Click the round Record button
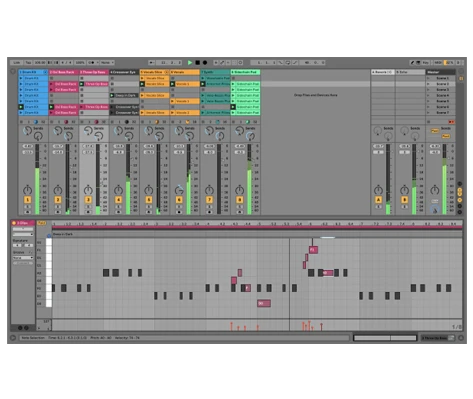Screen dimensions: 473x399 [x=205, y=62]
